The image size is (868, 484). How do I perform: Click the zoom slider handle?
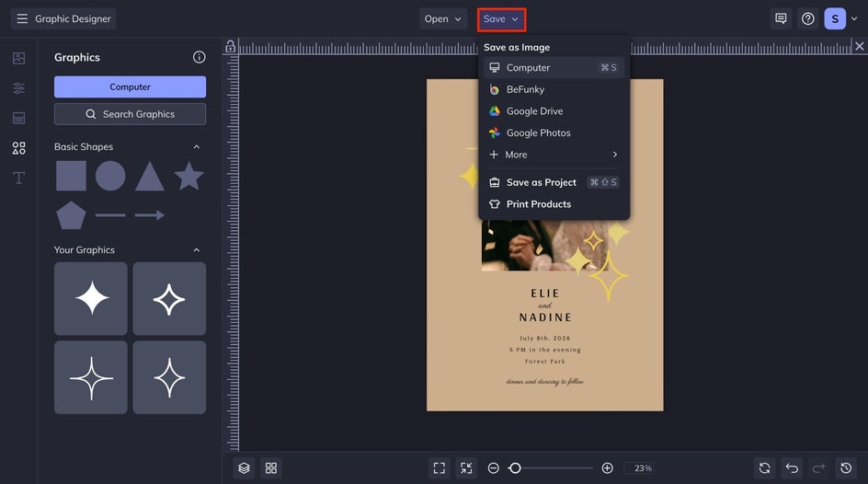515,468
